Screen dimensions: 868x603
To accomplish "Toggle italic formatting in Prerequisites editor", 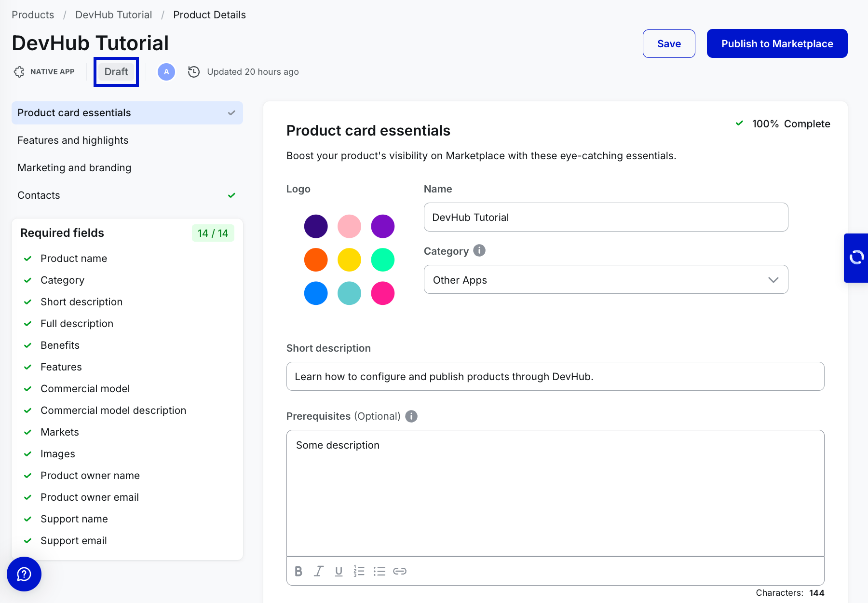I will (319, 571).
